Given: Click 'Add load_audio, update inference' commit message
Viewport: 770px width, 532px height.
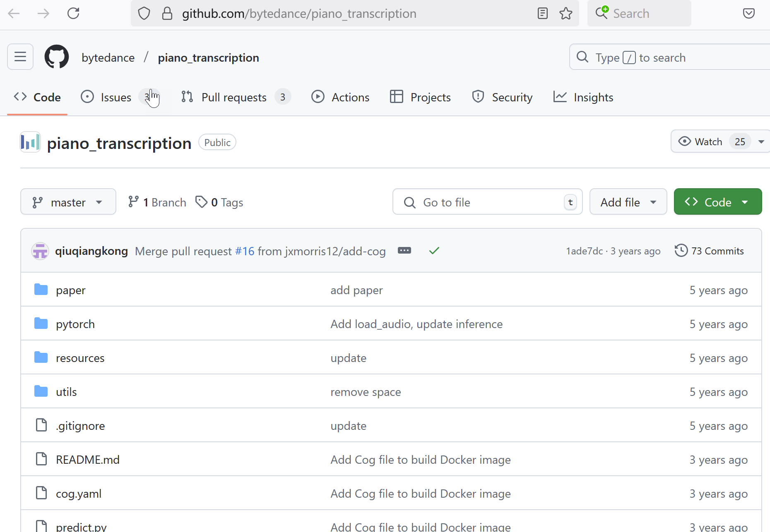Looking at the screenshot, I should coord(416,324).
